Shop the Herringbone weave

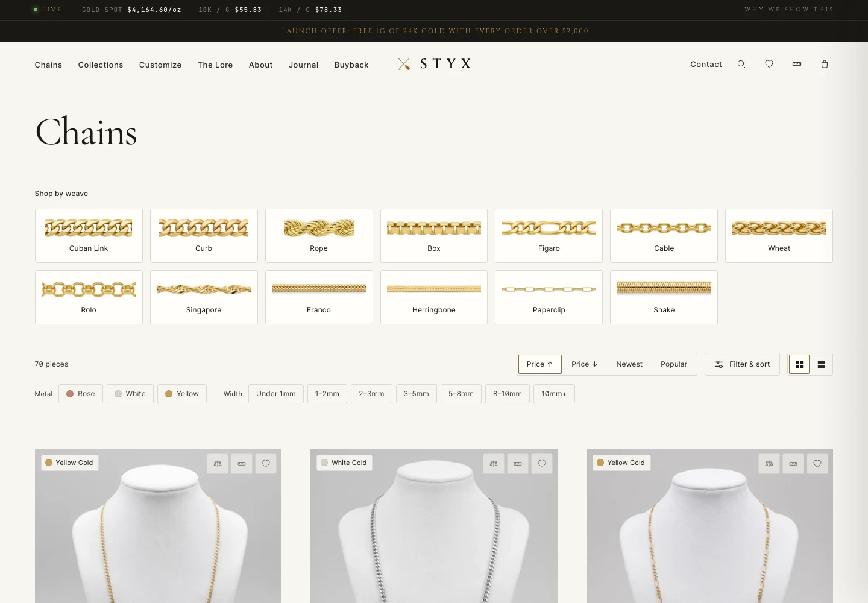[434, 297]
